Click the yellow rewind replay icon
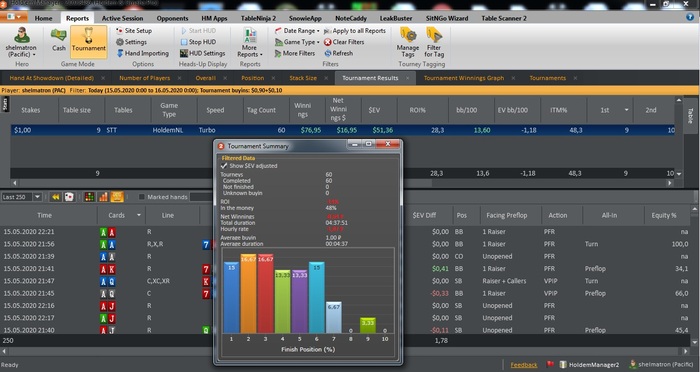700x372 pixels. point(55,197)
